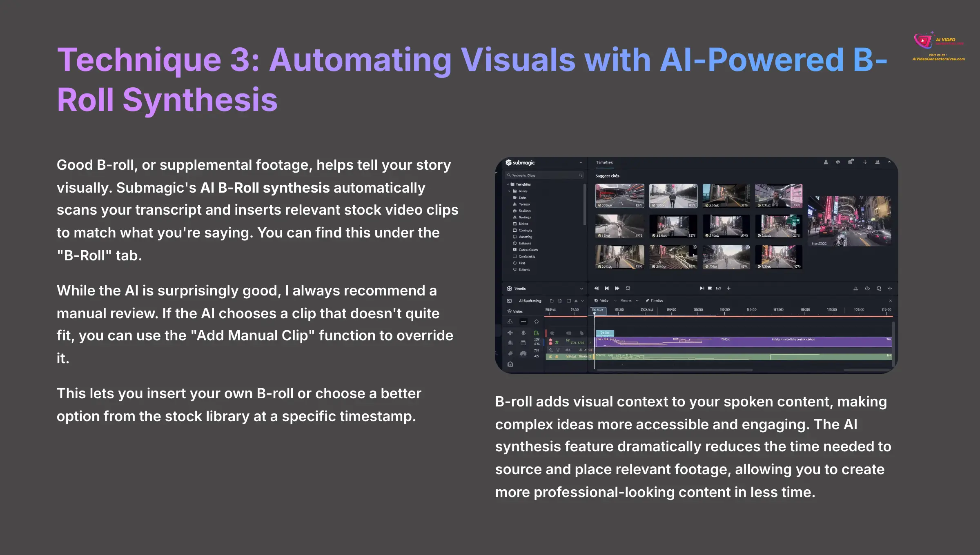Click the diamond keyframe icon
This screenshot has height=555, width=980.
coord(537,322)
